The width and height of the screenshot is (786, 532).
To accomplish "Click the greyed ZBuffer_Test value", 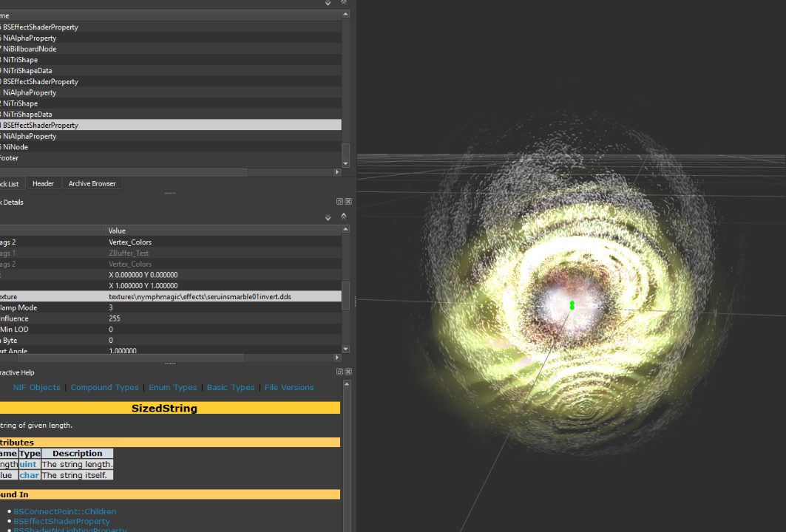I will click(x=129, y=253).
